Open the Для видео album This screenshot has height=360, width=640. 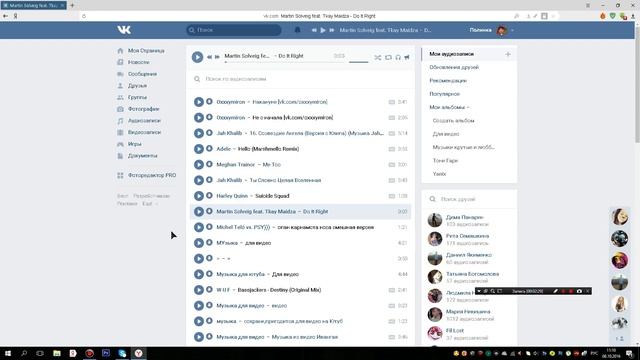(x=446, y=134)
